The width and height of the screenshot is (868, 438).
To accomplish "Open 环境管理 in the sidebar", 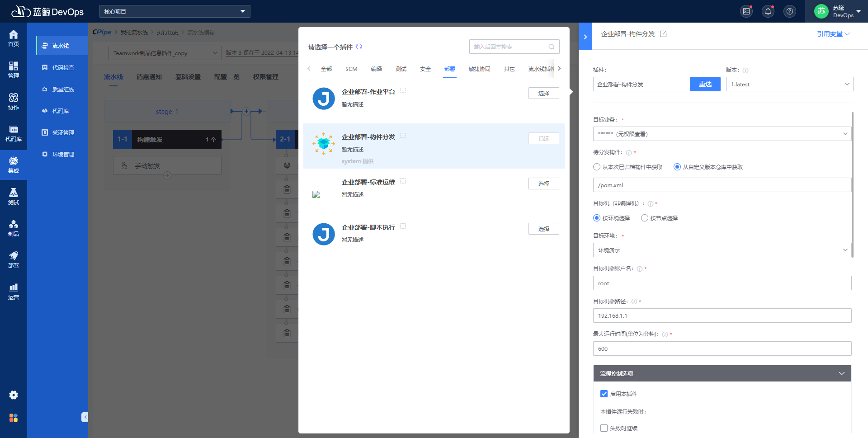I will pyautogui.click(x=59, y=154).
